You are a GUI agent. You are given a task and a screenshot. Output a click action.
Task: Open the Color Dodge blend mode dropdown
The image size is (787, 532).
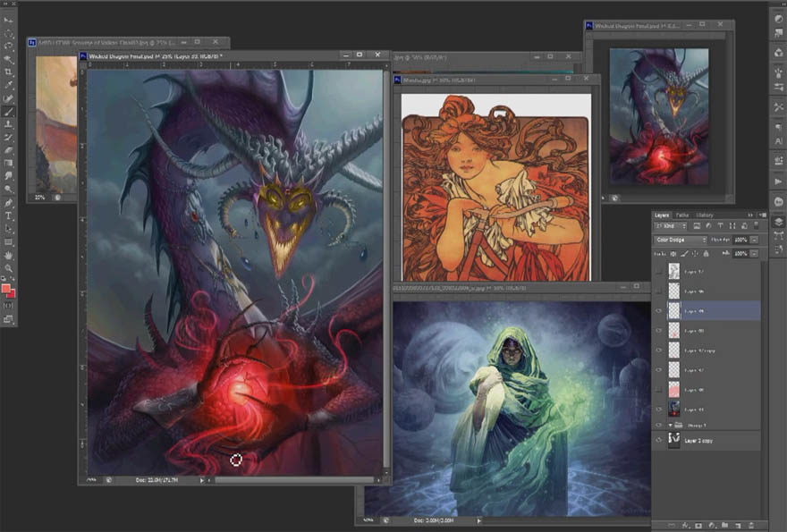681,240
